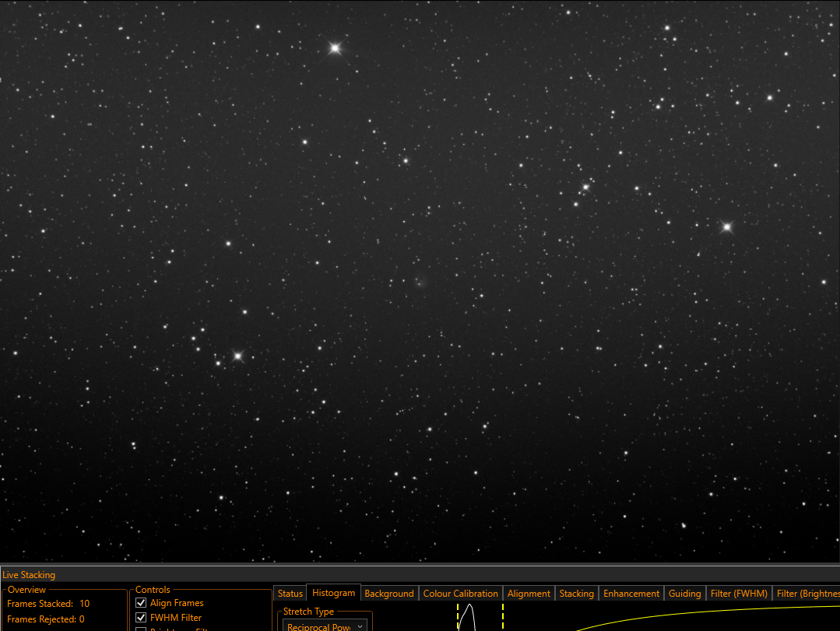Open the Background tab
The width and height of the screenshot is (840, 631).
point(389,594)
